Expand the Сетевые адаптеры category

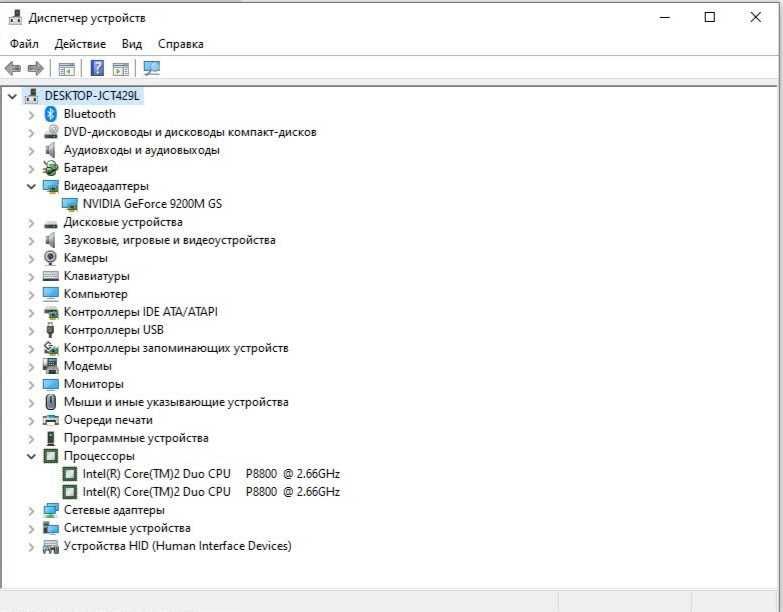(x=31, y=510)
